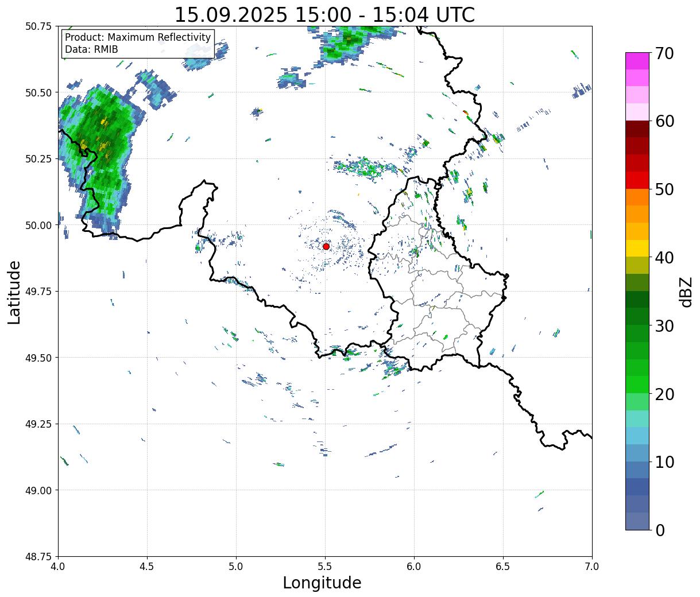Click the 6.5 longitude tick label
Screen dimensions: 700x597
503,567
